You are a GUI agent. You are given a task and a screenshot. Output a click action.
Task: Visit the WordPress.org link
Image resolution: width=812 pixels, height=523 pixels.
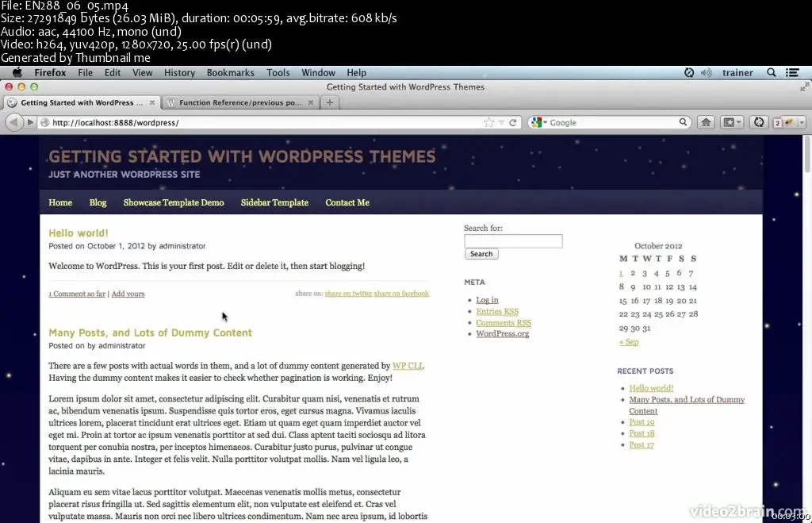(502, 334)
